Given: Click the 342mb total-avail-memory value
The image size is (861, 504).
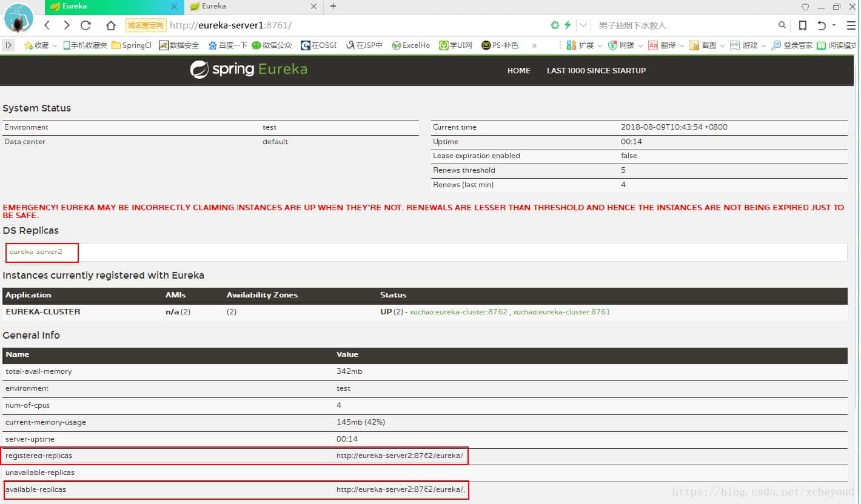Looking at the screenshot, I should 349,371.
